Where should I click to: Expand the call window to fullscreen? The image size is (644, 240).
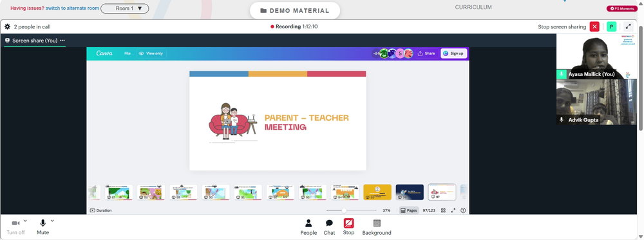point(628,26)
